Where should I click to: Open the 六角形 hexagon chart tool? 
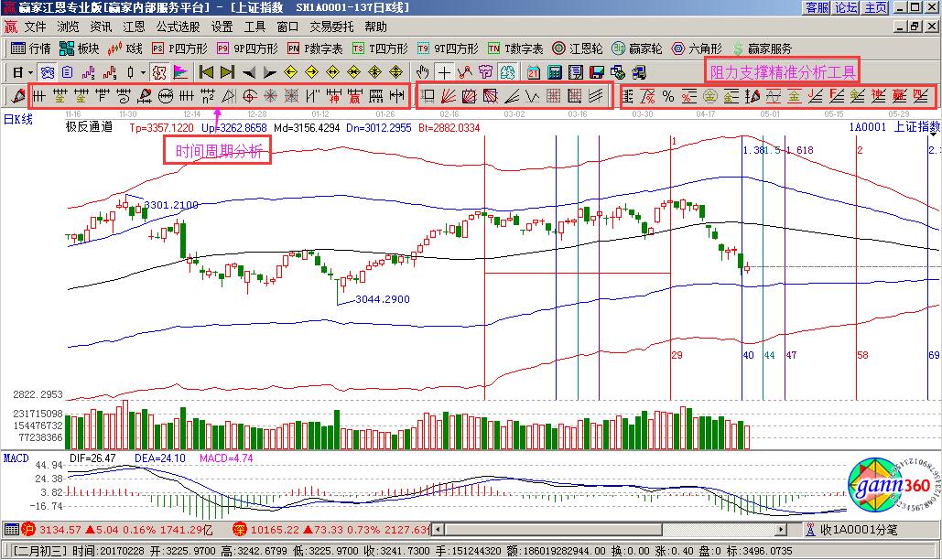tap(696, 48)
